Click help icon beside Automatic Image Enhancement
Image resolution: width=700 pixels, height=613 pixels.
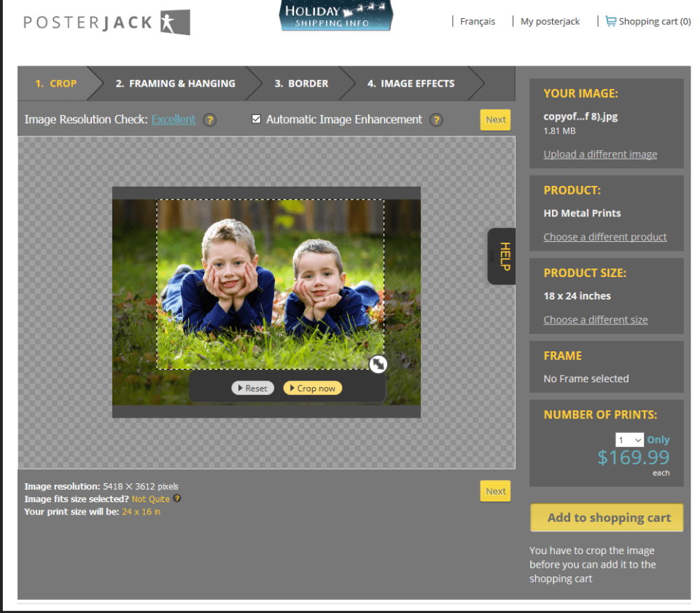coord(436,120)
